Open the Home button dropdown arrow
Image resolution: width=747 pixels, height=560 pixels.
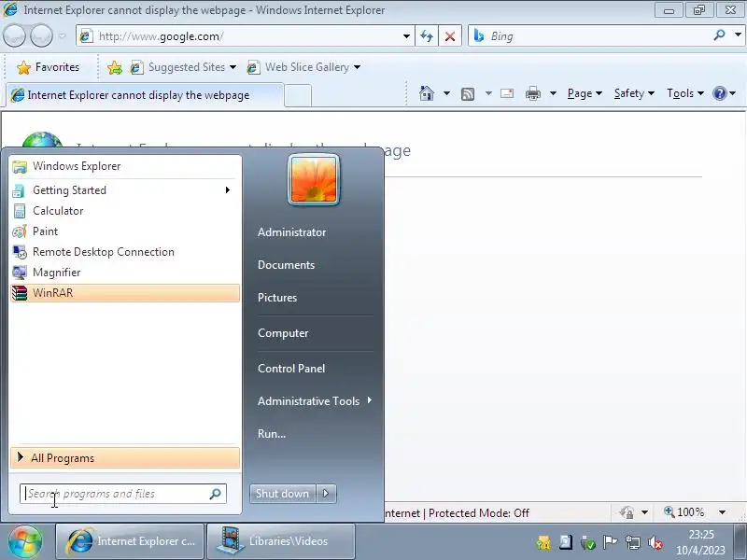coord(446,93)
